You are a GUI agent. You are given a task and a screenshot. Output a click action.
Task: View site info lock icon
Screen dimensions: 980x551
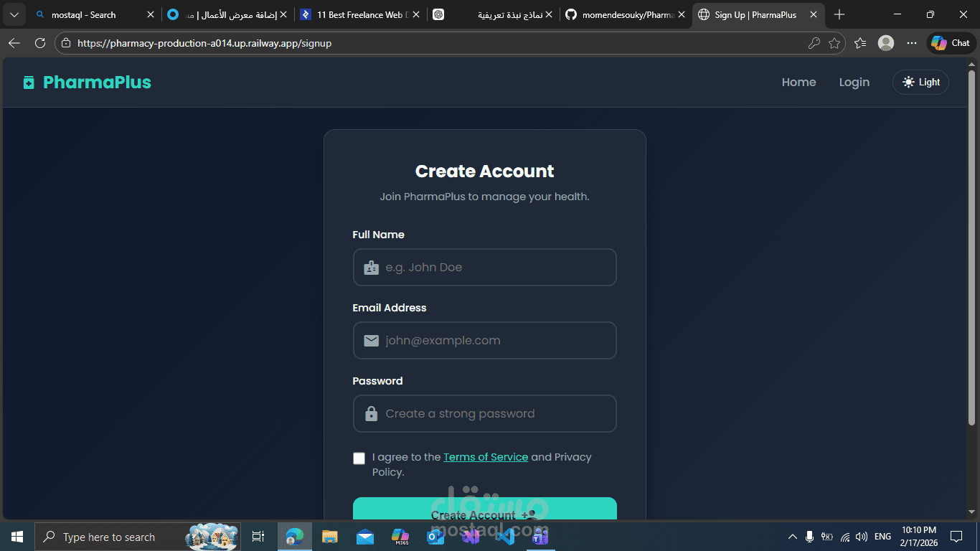click(66, 43)
